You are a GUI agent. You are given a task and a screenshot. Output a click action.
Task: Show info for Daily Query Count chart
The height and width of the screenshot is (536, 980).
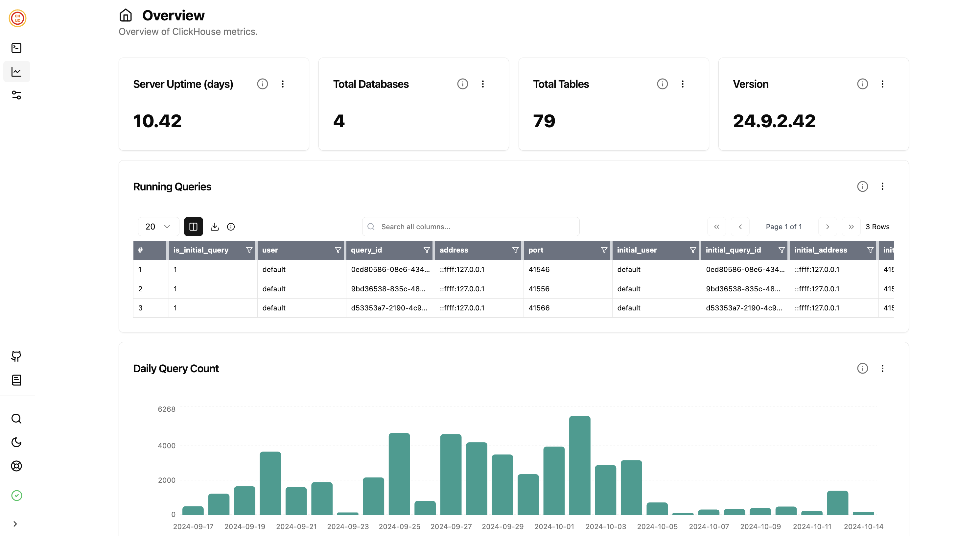[862, 369]
